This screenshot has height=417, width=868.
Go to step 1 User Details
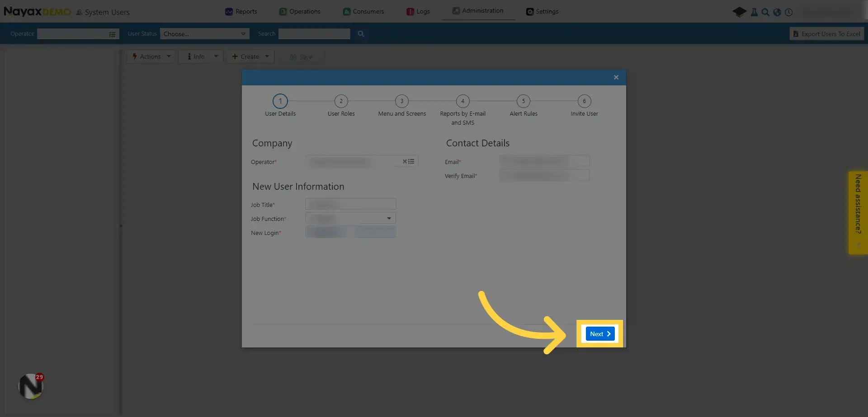[280, 101]
